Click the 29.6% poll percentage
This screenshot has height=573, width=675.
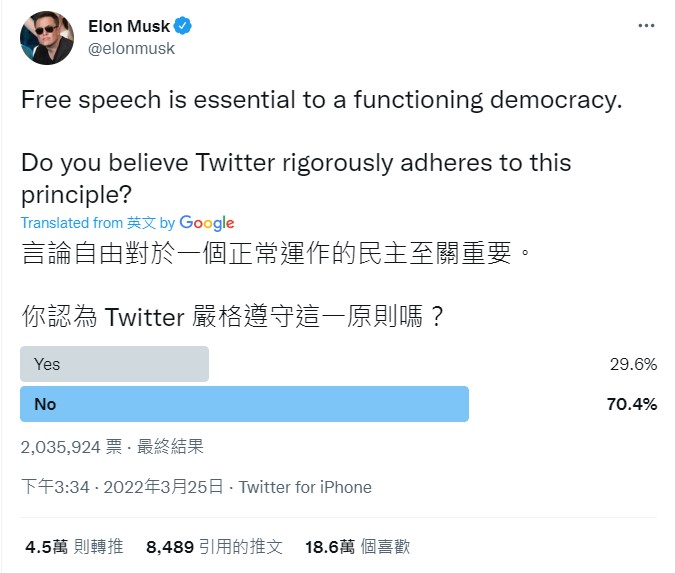[x=633, y=364]
